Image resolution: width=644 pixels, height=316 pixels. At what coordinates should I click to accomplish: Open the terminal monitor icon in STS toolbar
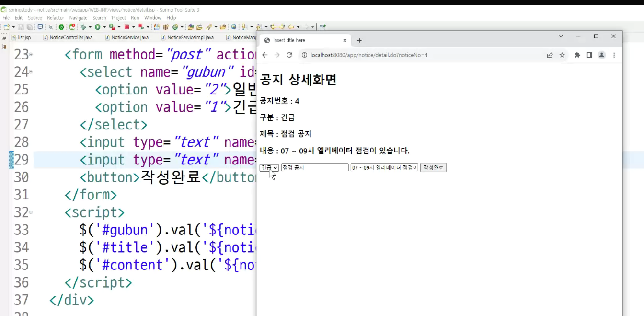(x=40, y=27)
